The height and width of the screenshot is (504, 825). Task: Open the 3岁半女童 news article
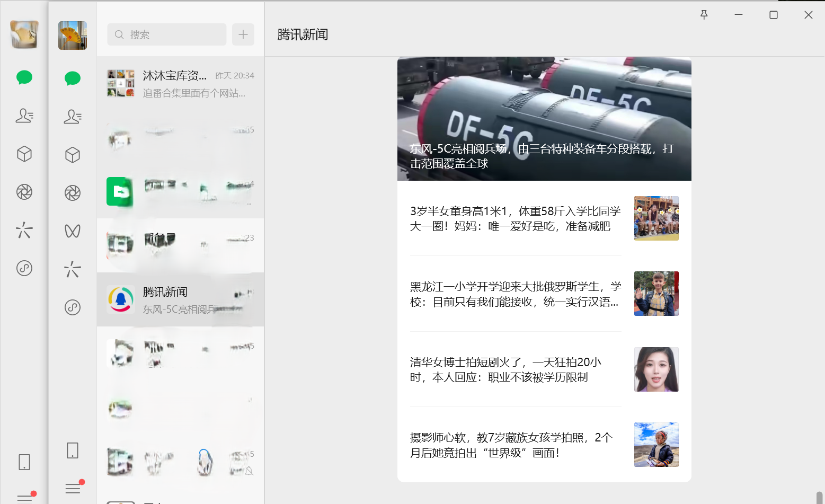coord(515,218)
